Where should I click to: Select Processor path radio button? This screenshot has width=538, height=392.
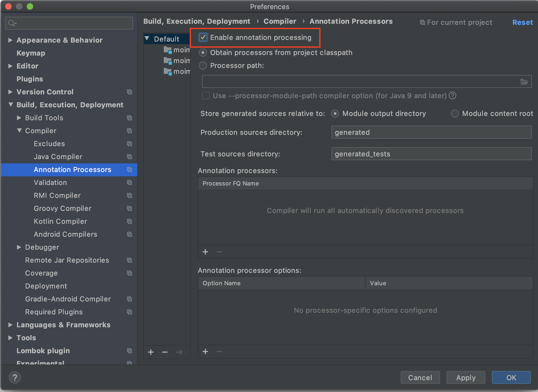(203, 66)
